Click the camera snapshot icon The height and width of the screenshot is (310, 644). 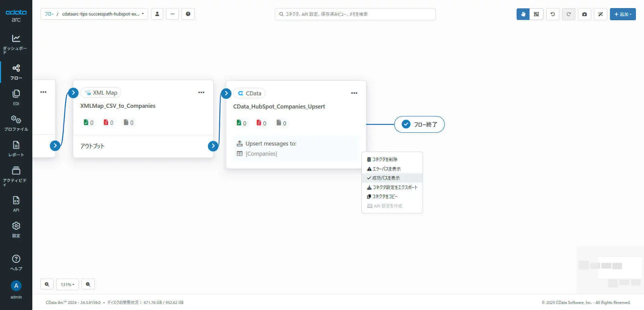584,14
